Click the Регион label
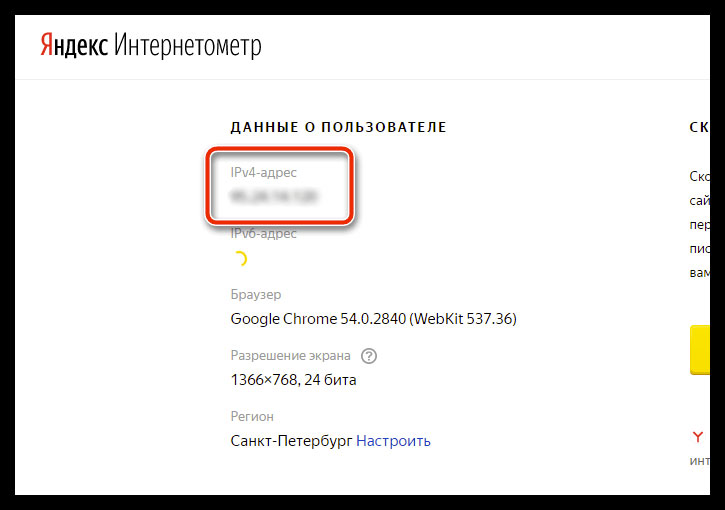Image resolution: width=725 pixels, height=510 pixels. pyautogui.click(x=252, y=417)
